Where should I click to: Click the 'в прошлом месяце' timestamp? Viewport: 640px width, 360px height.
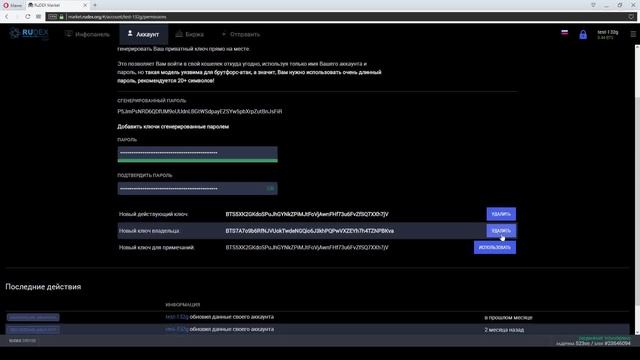[x=508, y=317]
